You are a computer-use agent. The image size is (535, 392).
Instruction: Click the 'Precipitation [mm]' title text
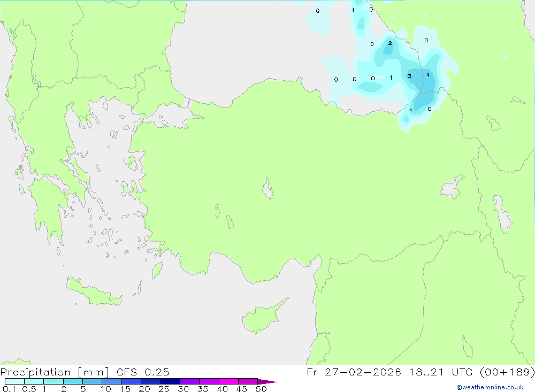click(55, 372)
